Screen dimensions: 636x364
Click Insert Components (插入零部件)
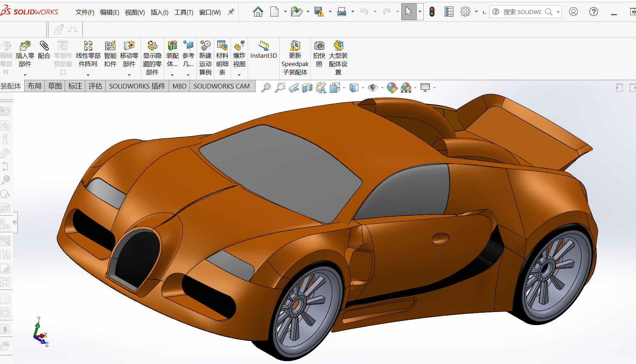click(x=25, y=54)
